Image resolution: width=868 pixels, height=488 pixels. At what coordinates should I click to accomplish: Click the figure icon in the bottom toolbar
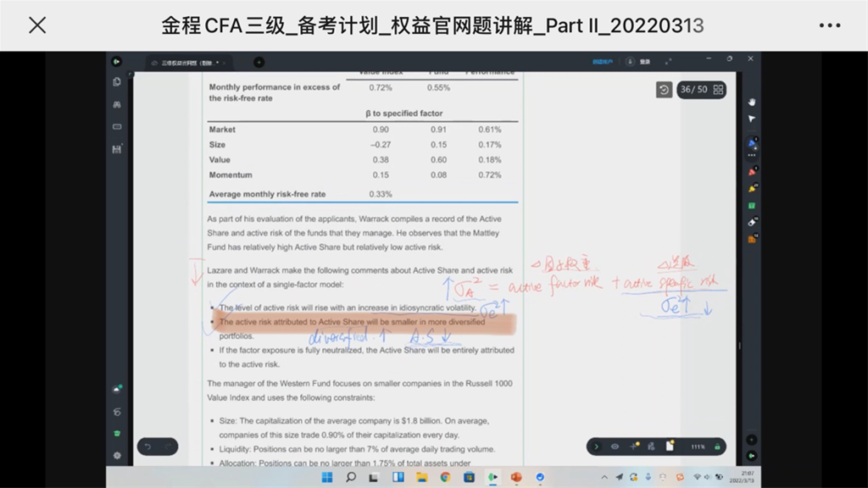click(x=652, y=446)
